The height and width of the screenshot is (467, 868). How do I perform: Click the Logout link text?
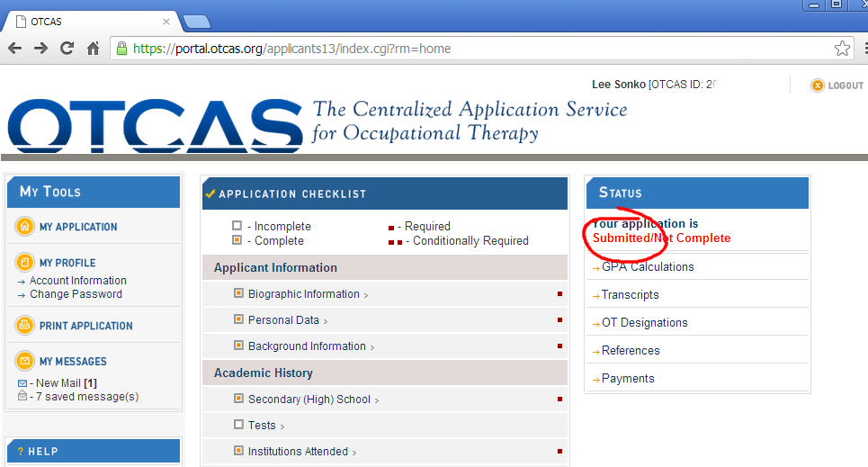click(846, 85)
